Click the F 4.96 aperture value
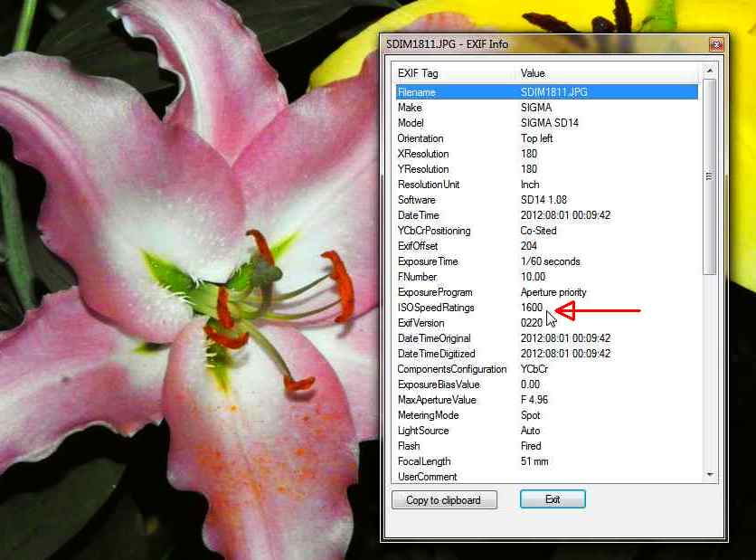Image resolution: width=756 pixels, height=560 pixels. click(x=534, y=400)
